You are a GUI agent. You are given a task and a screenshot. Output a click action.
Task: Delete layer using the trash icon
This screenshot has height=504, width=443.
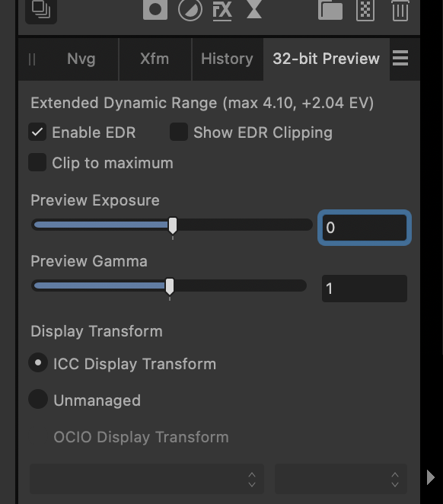pyautogui.click(x=400, y=11)
